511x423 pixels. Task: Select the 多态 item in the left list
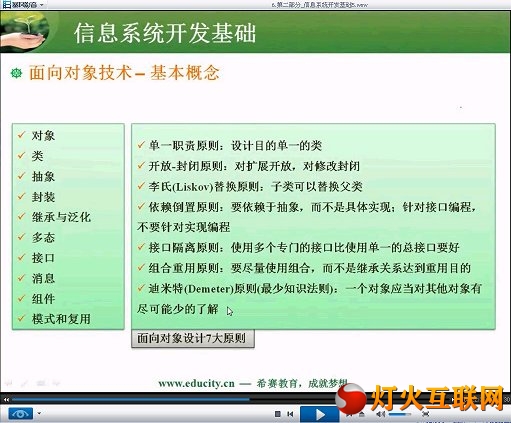point(43,238)
